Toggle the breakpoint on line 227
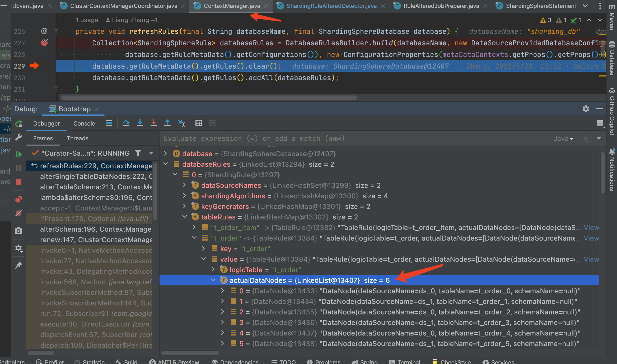The image size is (617, 364). (x=45, y=43)
